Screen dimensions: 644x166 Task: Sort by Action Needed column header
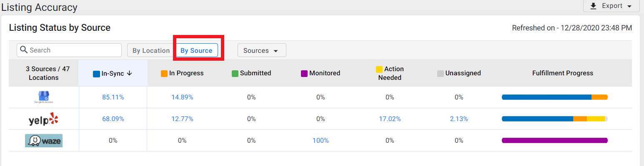point(390,73)
